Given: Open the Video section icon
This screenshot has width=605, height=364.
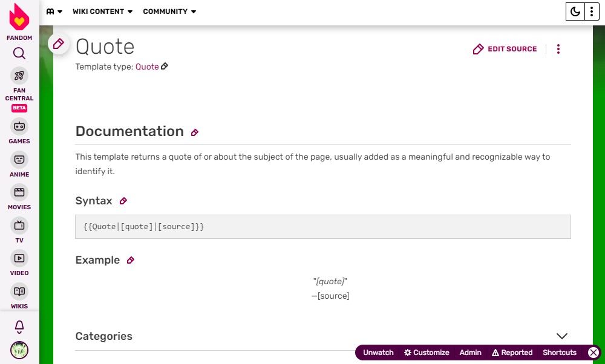Looking at the screenshot, I should [x=19, y=258].
